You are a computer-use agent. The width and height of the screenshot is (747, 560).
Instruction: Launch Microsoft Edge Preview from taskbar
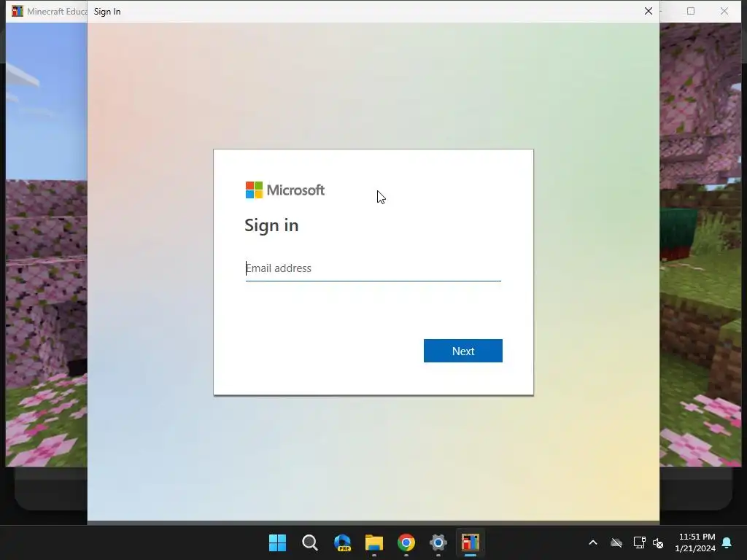pos(343,542)
